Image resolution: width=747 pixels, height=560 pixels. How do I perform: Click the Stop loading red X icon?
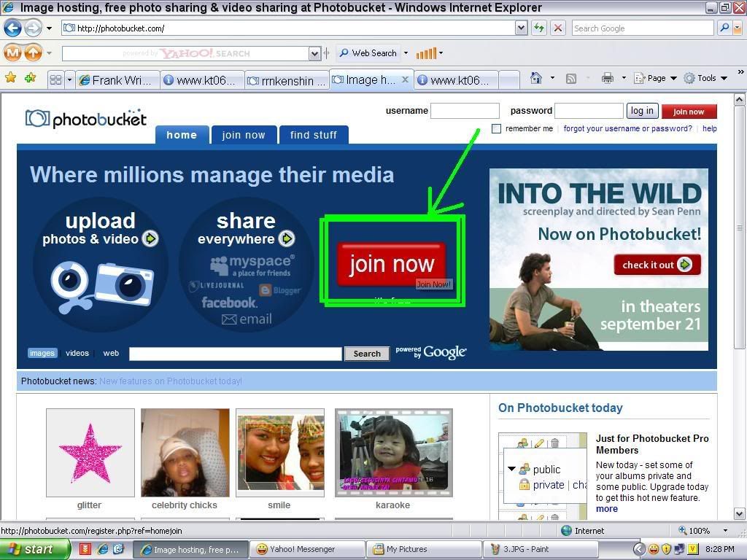pyautogui.click(x=558, y=28)
